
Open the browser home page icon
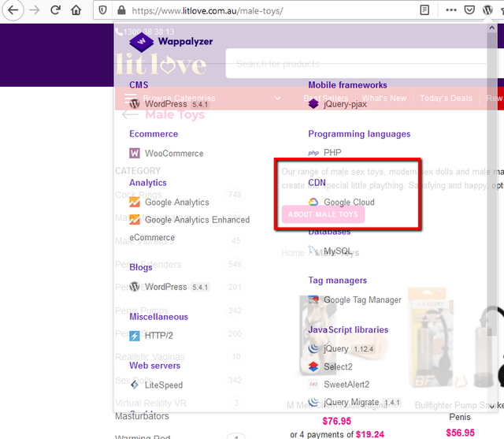pyautogui.click(x=76, y=10)
